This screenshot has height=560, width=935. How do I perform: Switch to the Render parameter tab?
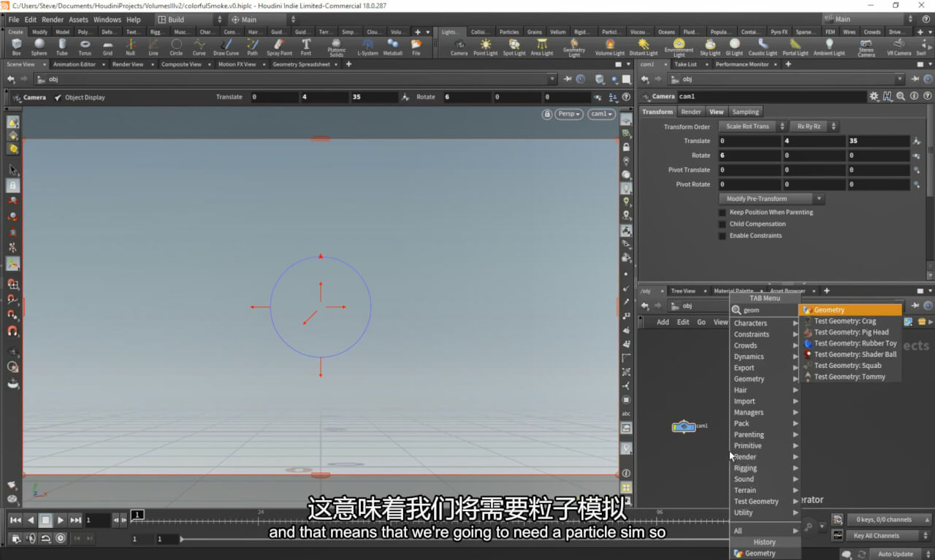click(x=690, y=112)
